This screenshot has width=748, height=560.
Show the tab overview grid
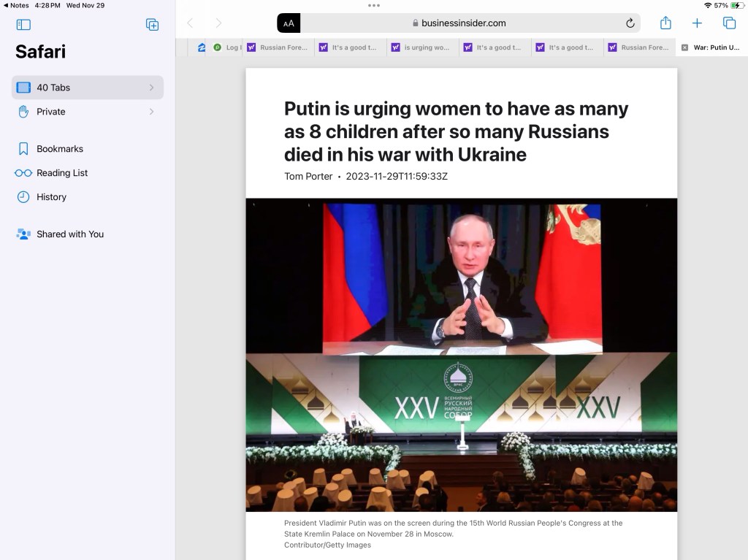pos(729,23)
